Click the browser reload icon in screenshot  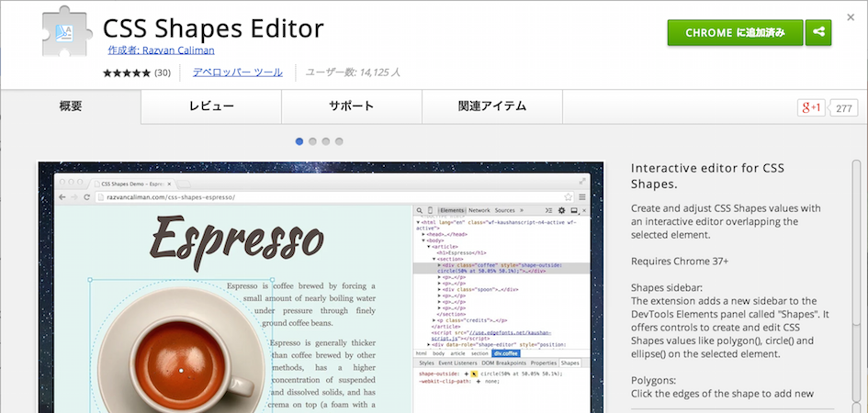[87, 197]
